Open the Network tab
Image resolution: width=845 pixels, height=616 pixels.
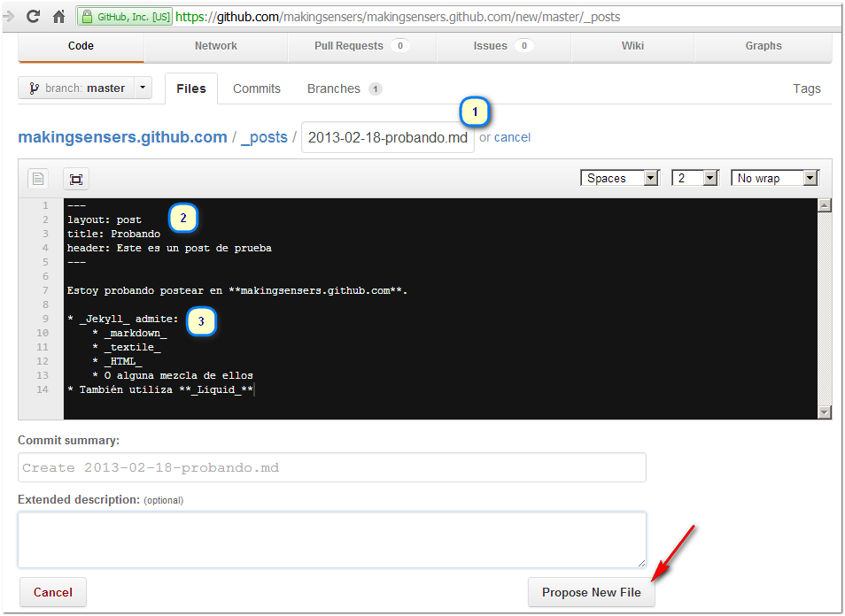pyautogui.click(x=215, y=46)
